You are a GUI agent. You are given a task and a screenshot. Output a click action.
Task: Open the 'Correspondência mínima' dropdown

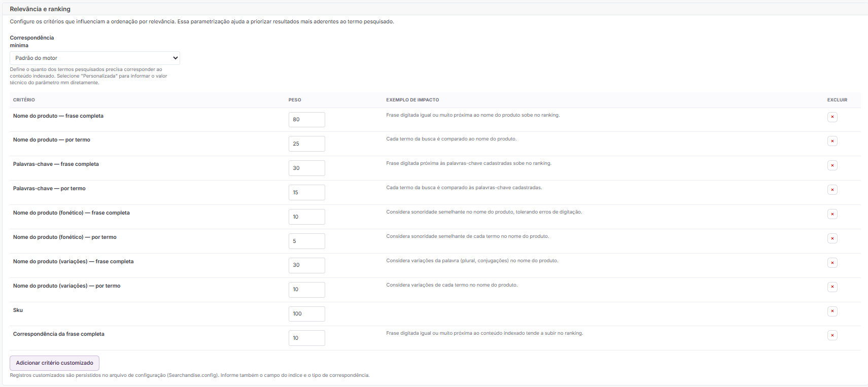[95, 58]
